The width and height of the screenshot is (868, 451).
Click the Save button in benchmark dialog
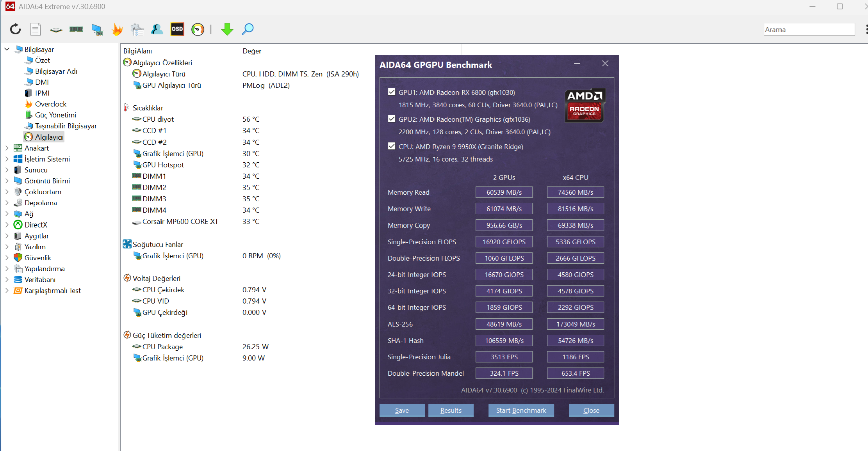(x=402, y=410)
